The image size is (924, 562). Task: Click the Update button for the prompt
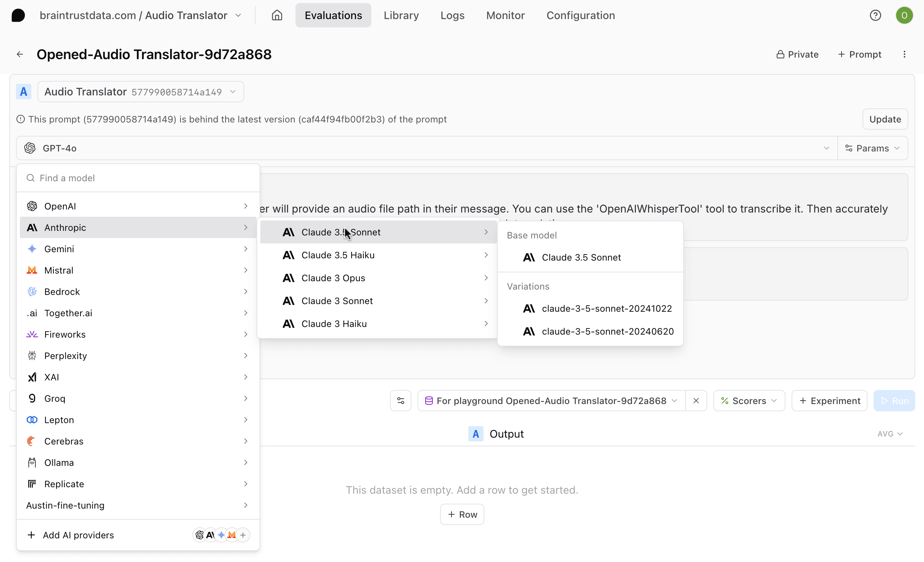tap(885, 119)
